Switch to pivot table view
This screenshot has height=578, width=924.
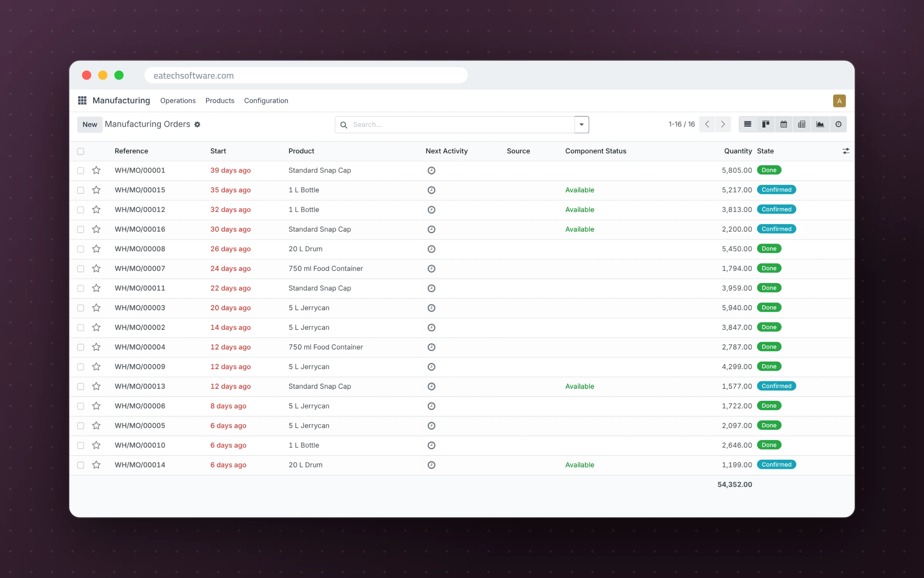[802, 124]
